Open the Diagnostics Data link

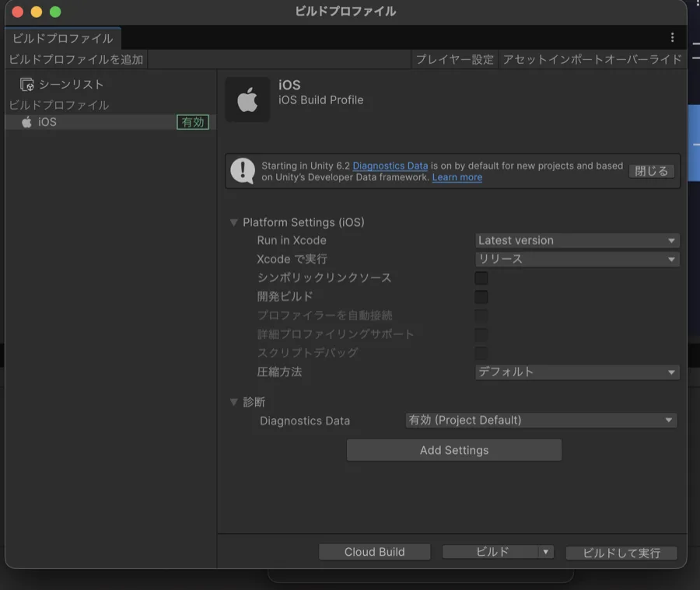tap(390, 166)
